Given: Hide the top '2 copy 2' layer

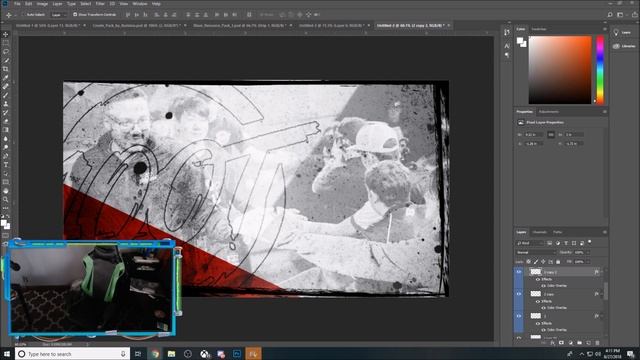Looking at the screenshot, I should tap(519, 272).
